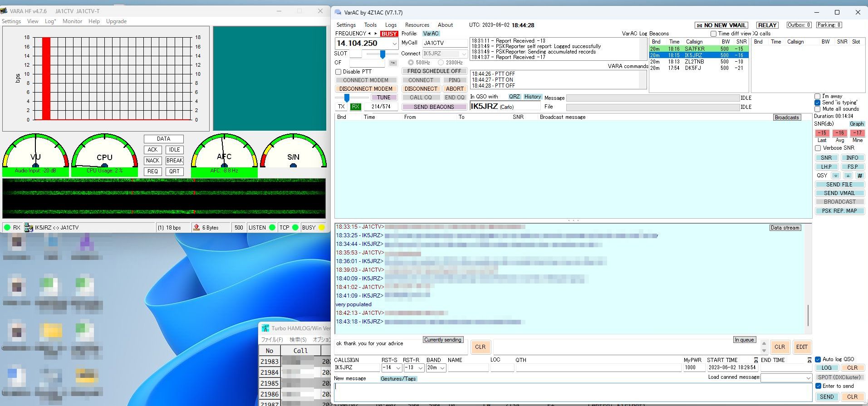Open the Connect callsign dropdown

pyautogui.click(x=464, y=54)
